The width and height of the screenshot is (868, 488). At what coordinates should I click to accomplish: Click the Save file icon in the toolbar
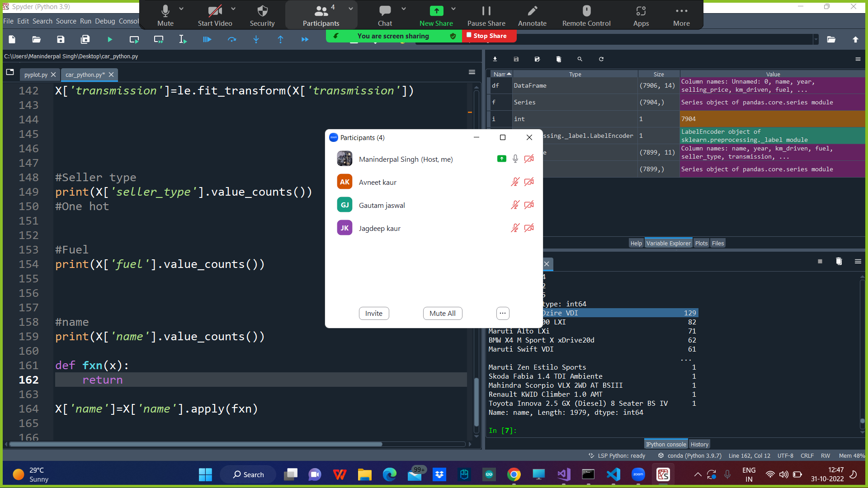point(61,40)
